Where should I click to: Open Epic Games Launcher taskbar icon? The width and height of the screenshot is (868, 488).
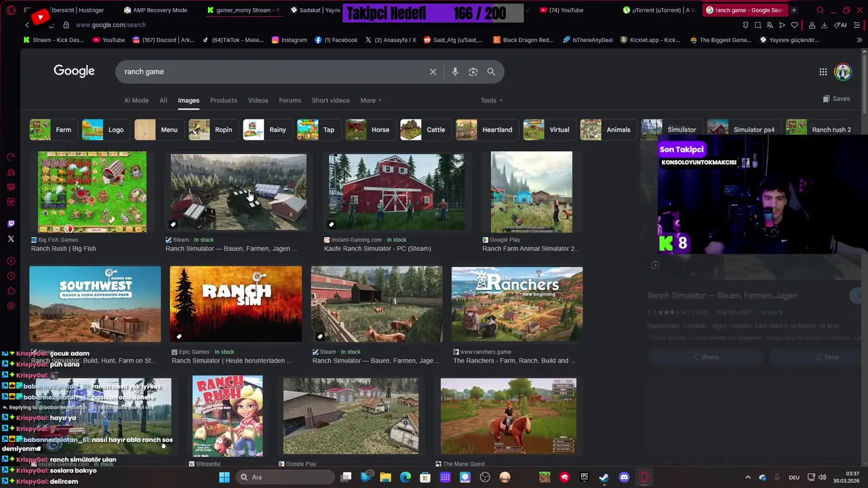[584, 477]
